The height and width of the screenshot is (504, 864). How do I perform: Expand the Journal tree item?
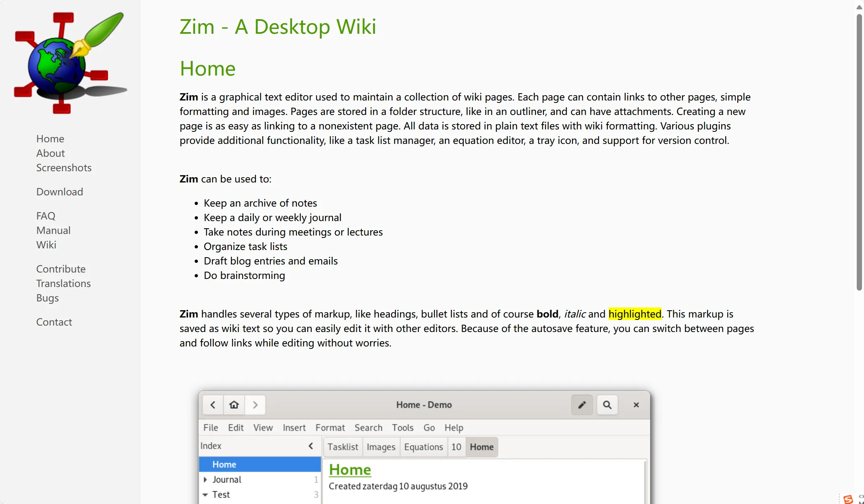pyautogui.click(x=206, y=479)
